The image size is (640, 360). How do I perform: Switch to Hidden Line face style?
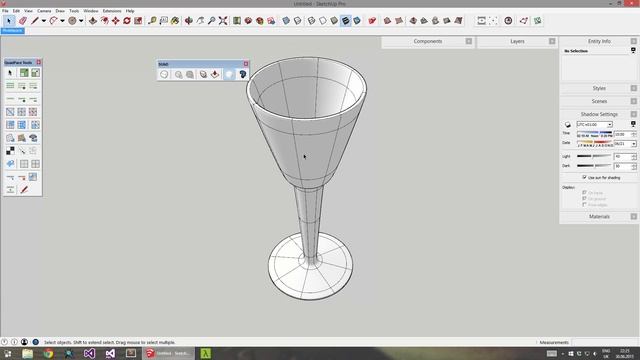[x=322, y=20]
